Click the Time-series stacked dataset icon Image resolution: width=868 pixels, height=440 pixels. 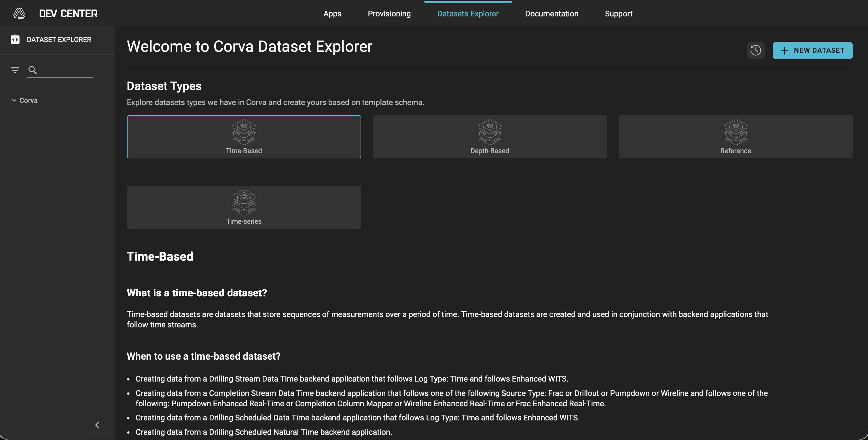click(x=244, y=202)
